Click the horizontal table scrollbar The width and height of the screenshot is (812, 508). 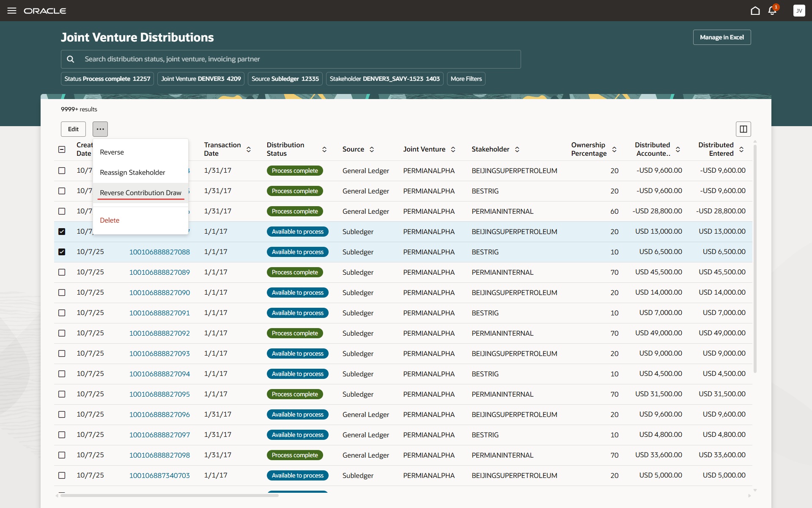pos(169,495)
